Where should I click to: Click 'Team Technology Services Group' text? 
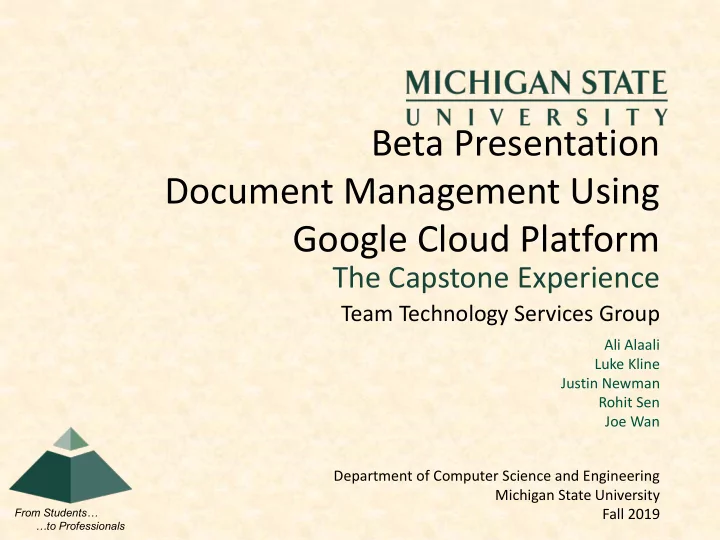coord(500,314)
